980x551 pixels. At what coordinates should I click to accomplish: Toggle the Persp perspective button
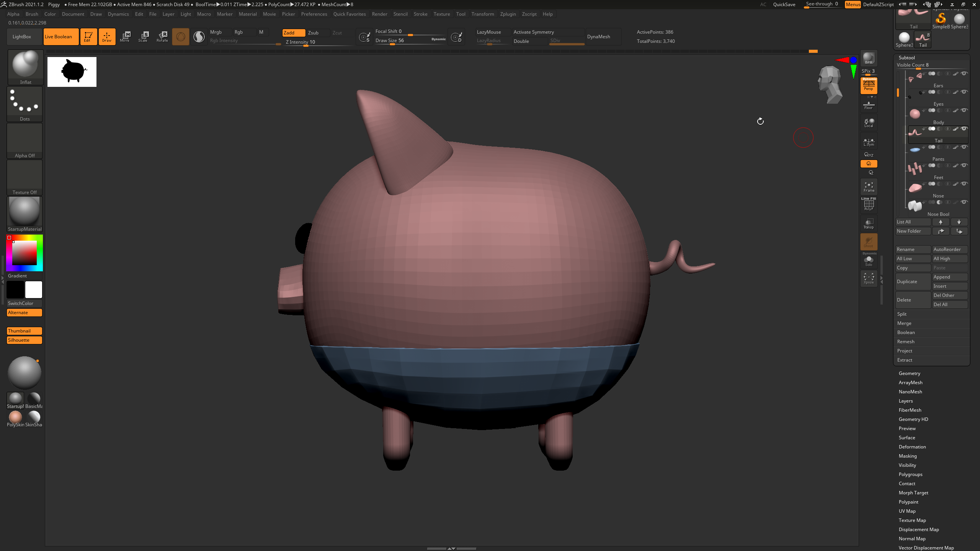tap(869, 86)
